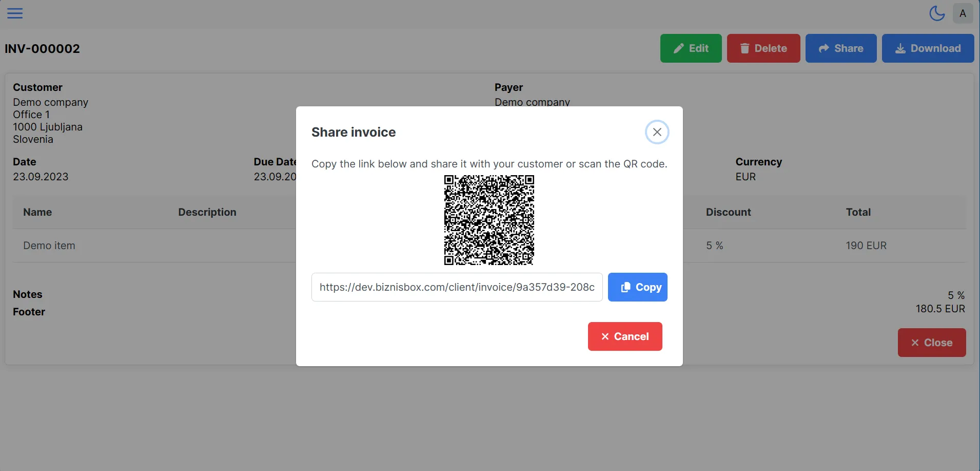The height and width of the screenshot is (471, 980).
Task: Click the pencil icon on the Edit button
Action: (678, 48)
